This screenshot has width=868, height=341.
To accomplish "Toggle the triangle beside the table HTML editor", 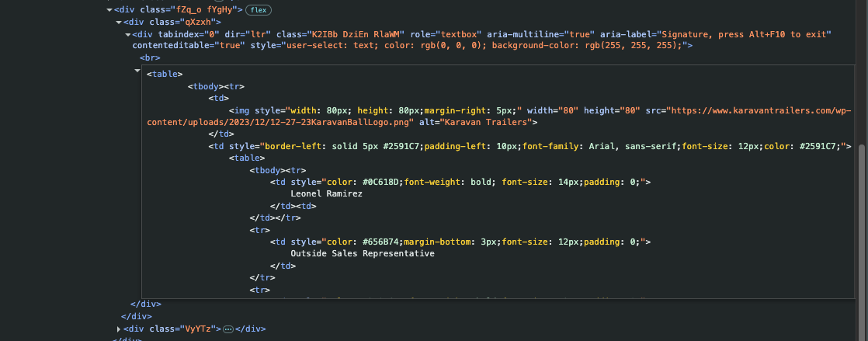I will (x=137, y=71).
